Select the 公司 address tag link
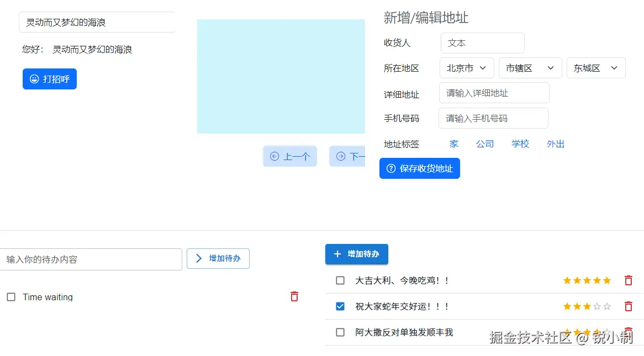Viewport: 644px width, 356px height. 485,144
